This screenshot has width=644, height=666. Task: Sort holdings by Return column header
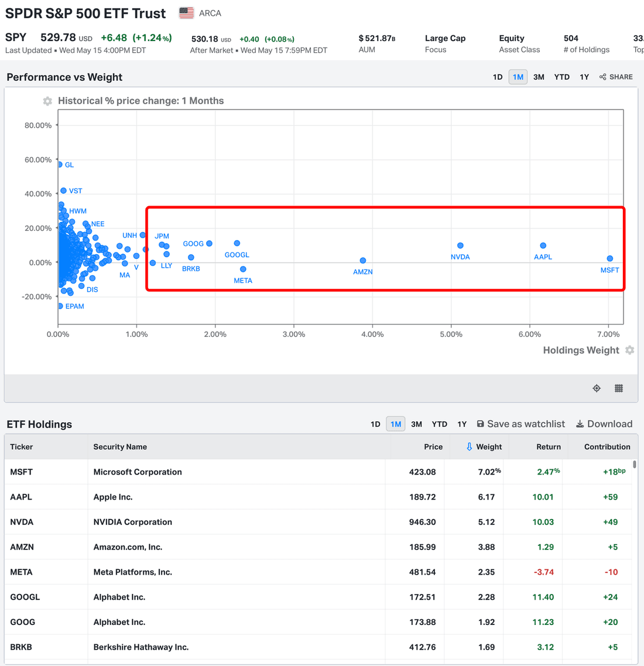(x=549, y=447)
